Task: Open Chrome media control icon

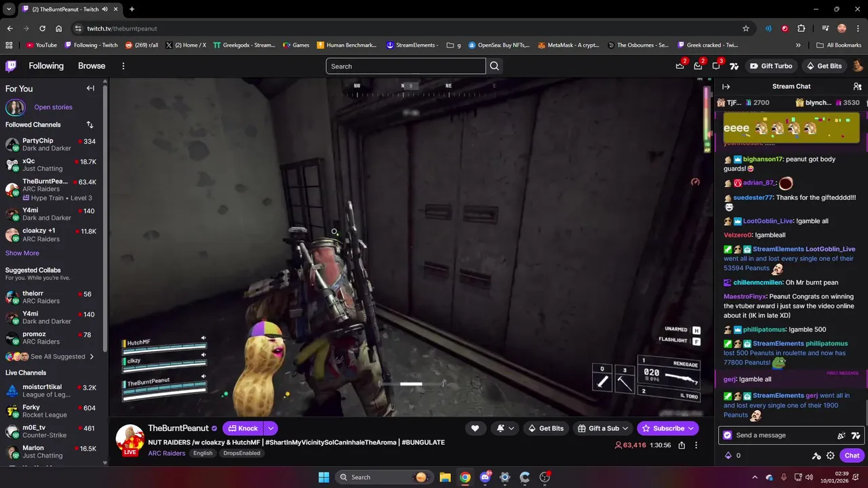Action: click(x=825, y=28)
